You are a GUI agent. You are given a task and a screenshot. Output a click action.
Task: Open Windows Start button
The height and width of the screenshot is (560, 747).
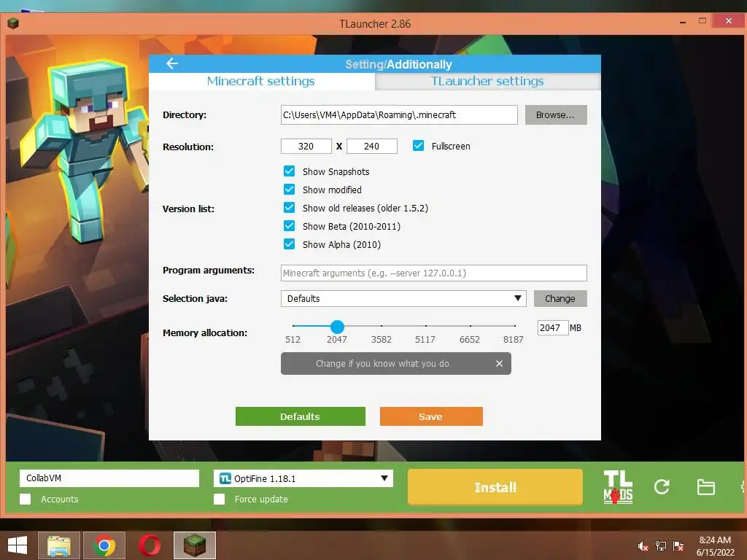coord(18,545)
